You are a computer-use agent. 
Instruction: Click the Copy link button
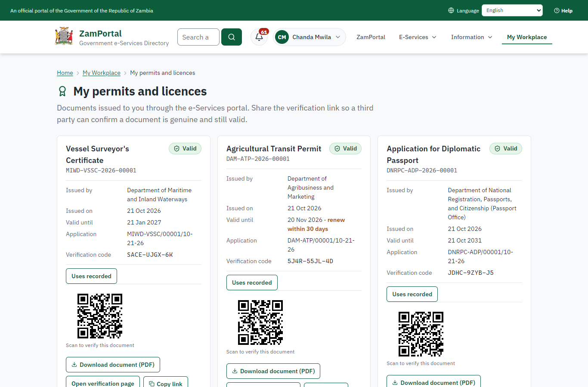[166, 384]
